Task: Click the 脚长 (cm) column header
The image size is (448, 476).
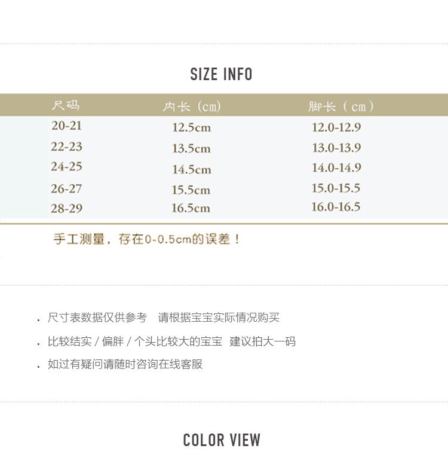Action: pos(341,106)
